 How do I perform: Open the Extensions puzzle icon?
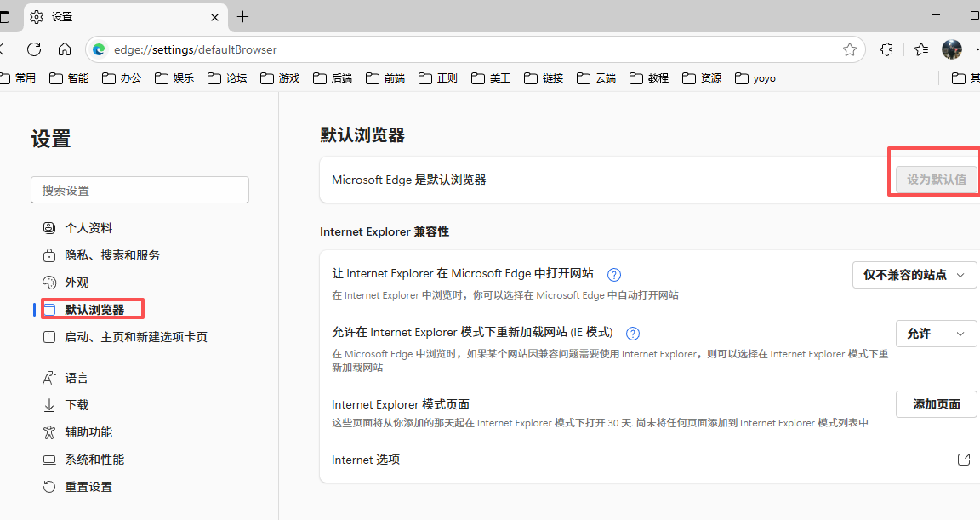[886, 49]
